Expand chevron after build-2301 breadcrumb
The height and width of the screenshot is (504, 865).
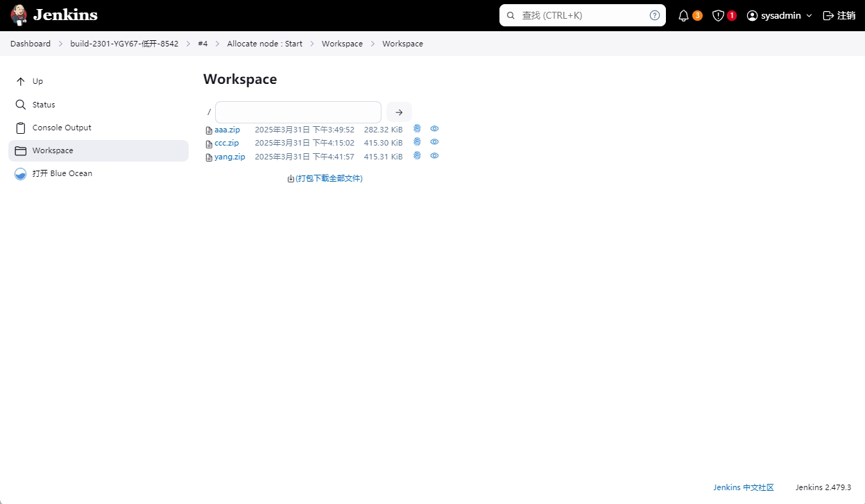pos(188,44)
